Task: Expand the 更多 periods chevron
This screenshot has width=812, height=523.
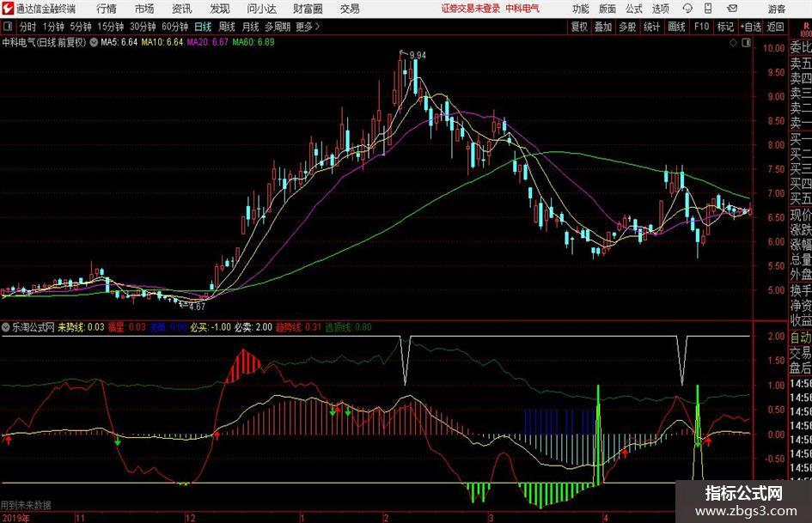Action: coord(317,27)
